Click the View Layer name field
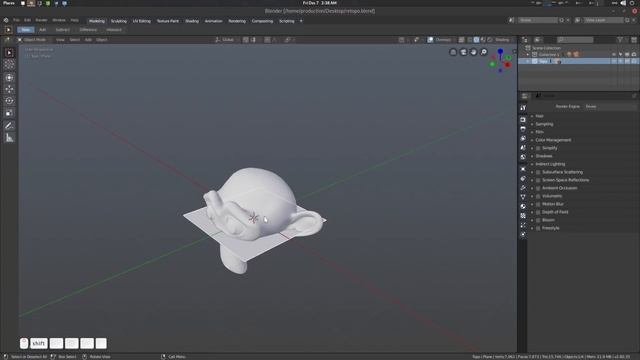Screen dimensions: 640x360 coord(603,20)
